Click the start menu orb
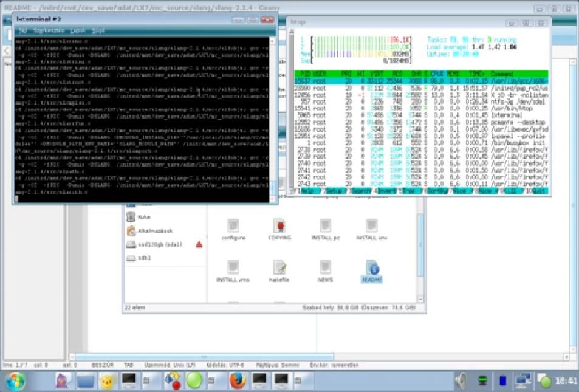Screen dimensions: 579x392 [16, 380]
